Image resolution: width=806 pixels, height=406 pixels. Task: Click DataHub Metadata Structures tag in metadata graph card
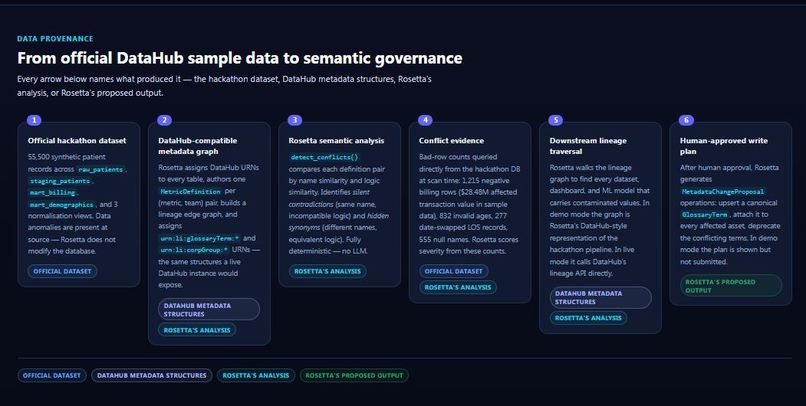click(209, 309)
